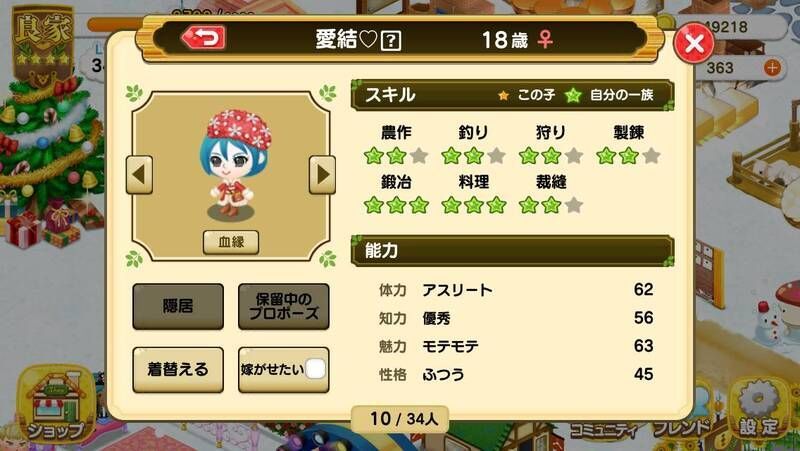
Task: Click the 鍛冶 skill stars
Action: point(396,206)
